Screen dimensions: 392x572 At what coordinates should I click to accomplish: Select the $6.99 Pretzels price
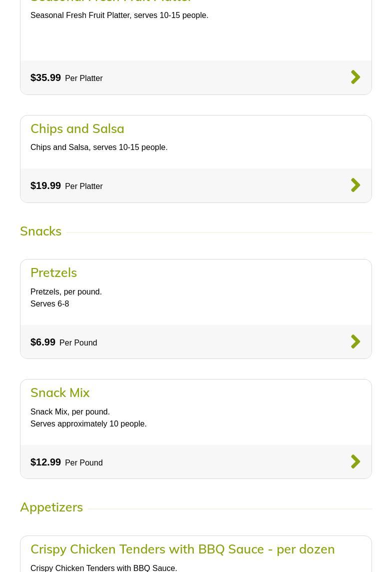[43, 342]
